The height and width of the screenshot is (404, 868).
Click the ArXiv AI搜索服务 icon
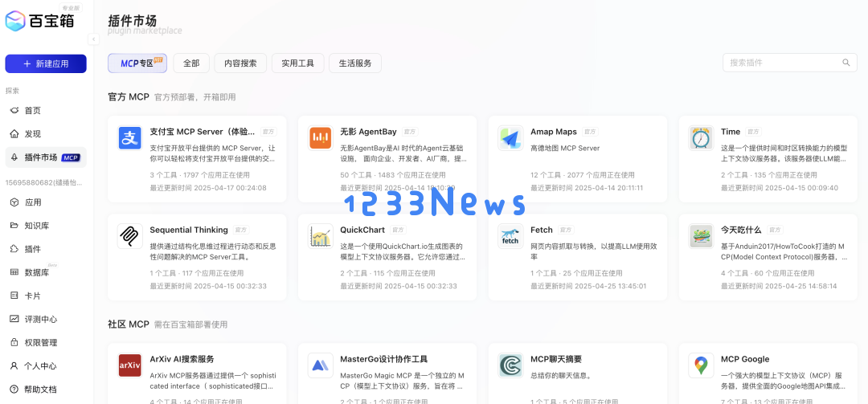click(x=130, y=365)
